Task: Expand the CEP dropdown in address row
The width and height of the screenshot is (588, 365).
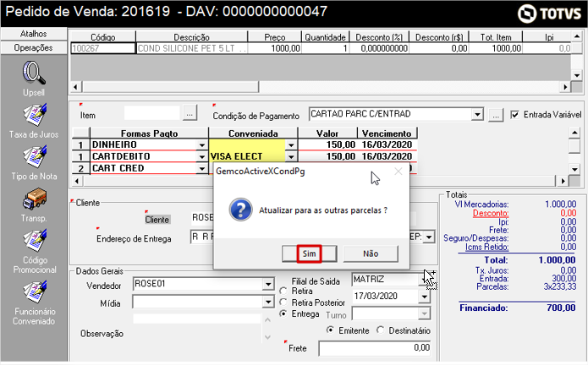Action: tap(430, 237)
